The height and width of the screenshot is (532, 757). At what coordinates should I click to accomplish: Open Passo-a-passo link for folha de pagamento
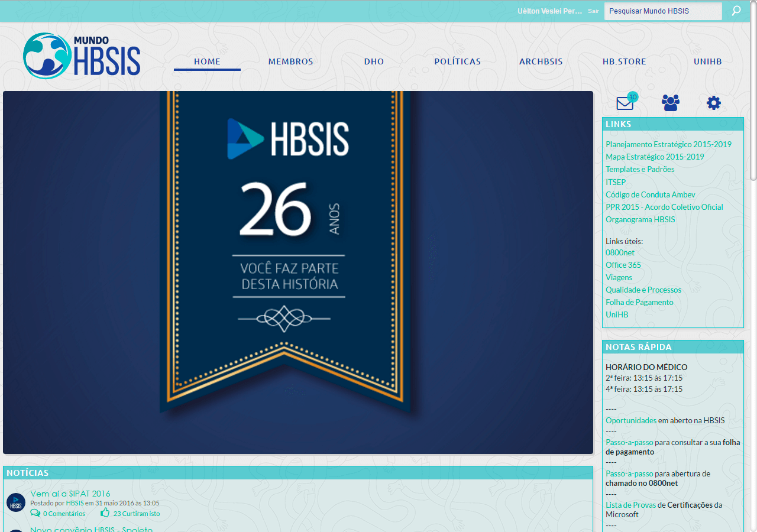(x=629, y=442)
